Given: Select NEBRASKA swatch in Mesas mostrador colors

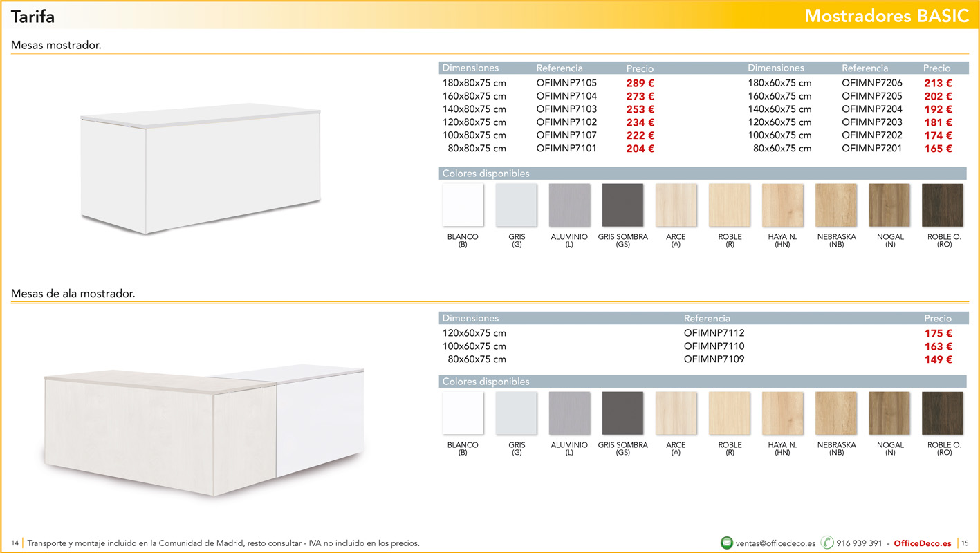Looking at the screenshot, I should [x=836, y=205].
